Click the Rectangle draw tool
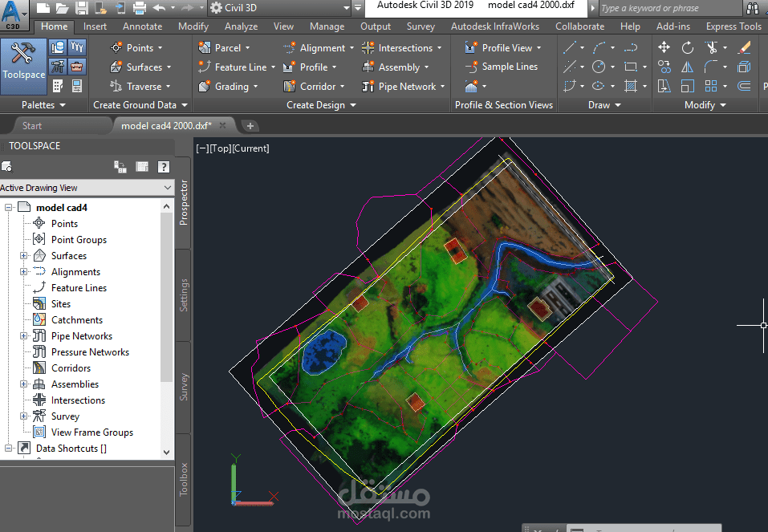The height and width of the screenshot is (532, 768). click(630, 67)
